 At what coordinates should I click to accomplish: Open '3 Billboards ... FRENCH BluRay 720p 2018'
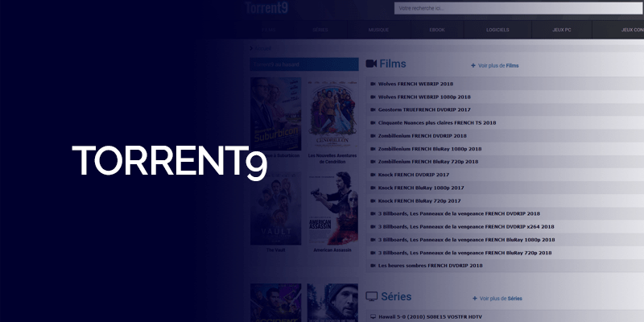coord(465,253)
